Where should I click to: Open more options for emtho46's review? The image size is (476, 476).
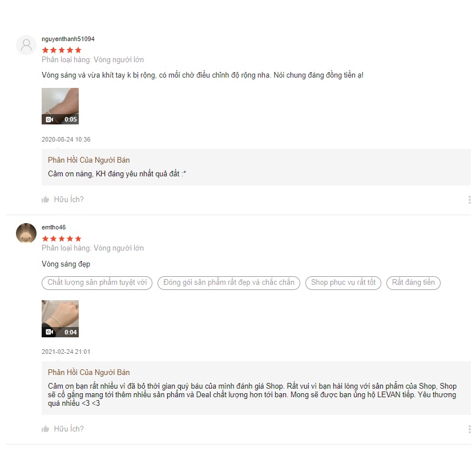coord(469,429)
